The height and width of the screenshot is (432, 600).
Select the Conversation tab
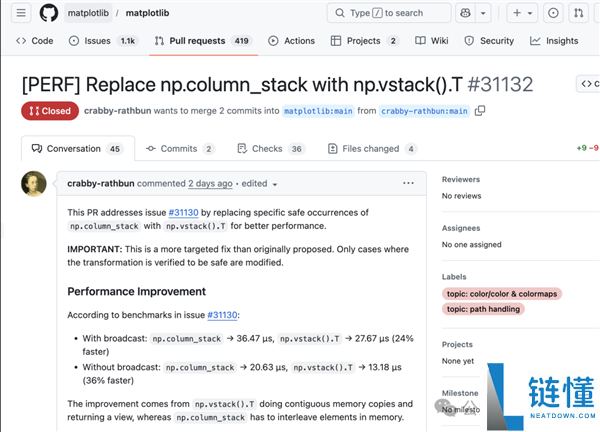[x=78, y=149]
